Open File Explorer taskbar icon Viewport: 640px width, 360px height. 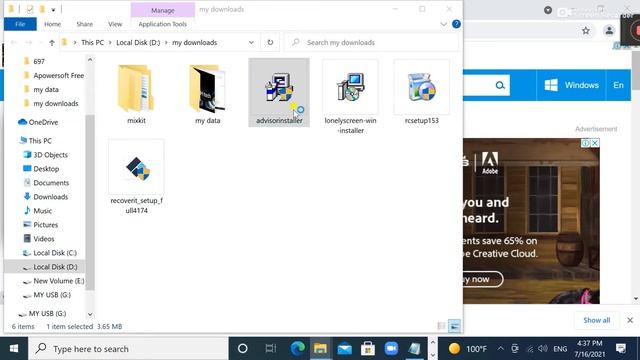[x=320, y=349]
